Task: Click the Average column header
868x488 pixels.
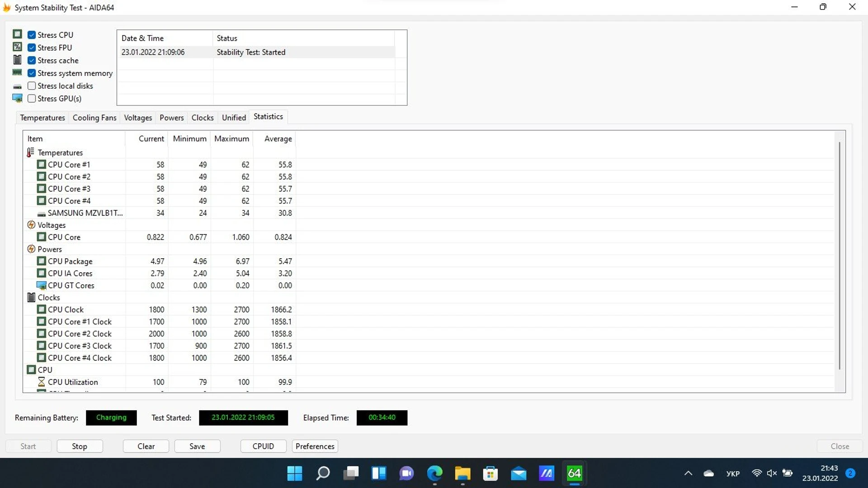Action: tap(274, 139)
